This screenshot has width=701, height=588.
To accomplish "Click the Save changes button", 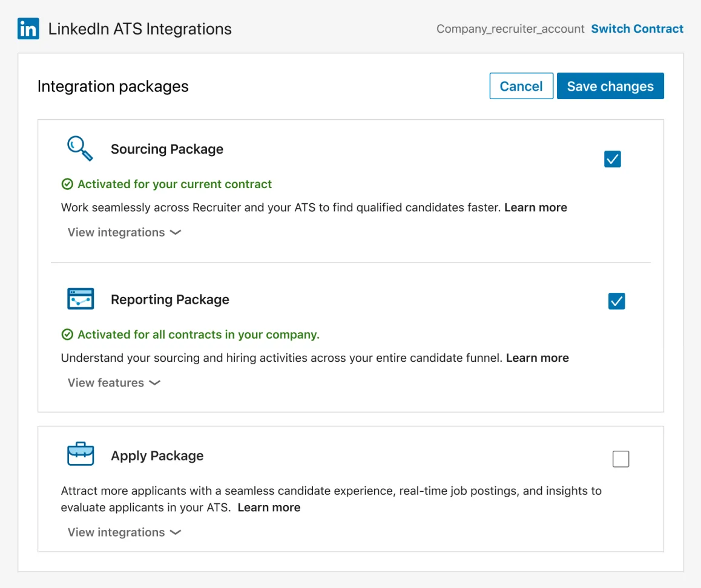I will pos(610,86).
